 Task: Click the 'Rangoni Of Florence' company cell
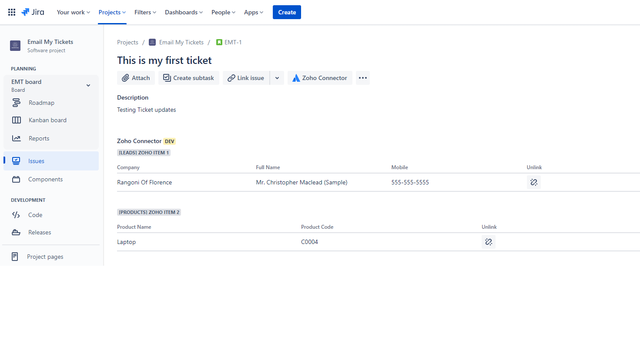144,182
